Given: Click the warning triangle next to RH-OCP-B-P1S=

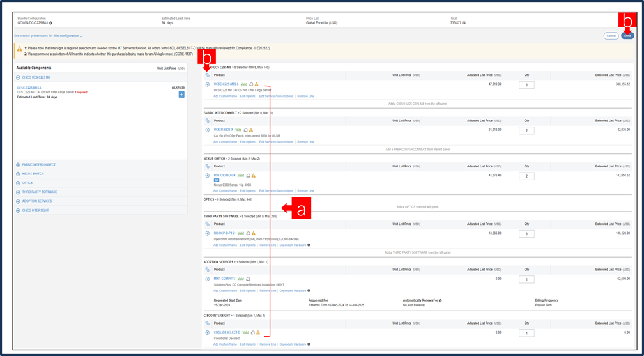Looking at the screenshot, I should 254,233.
